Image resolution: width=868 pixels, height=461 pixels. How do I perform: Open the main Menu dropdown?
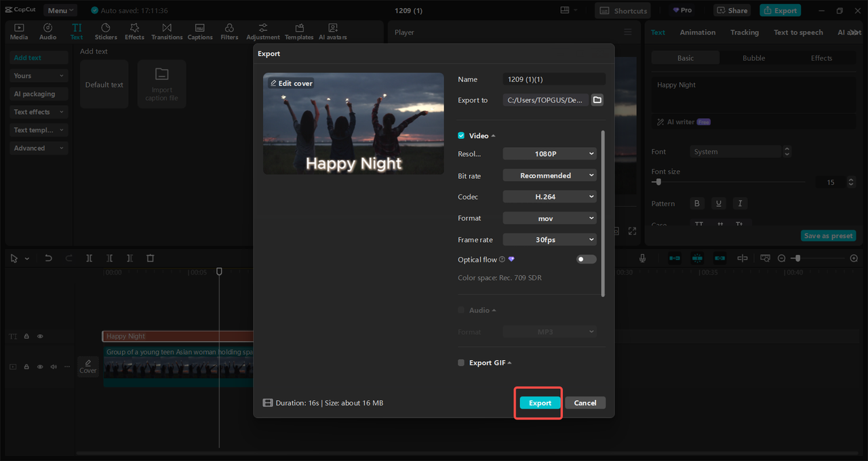[x=60, y=10]
